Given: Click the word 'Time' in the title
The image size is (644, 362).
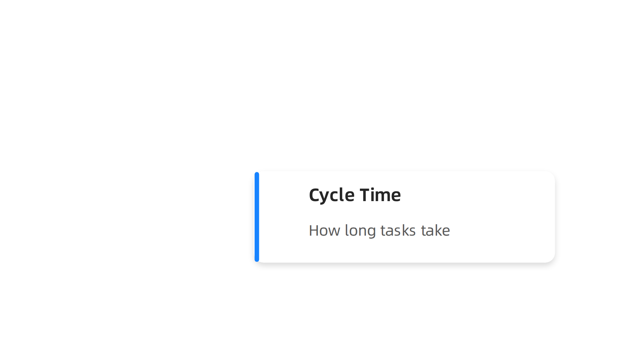Looking at the screenshot, I should 380,195.
